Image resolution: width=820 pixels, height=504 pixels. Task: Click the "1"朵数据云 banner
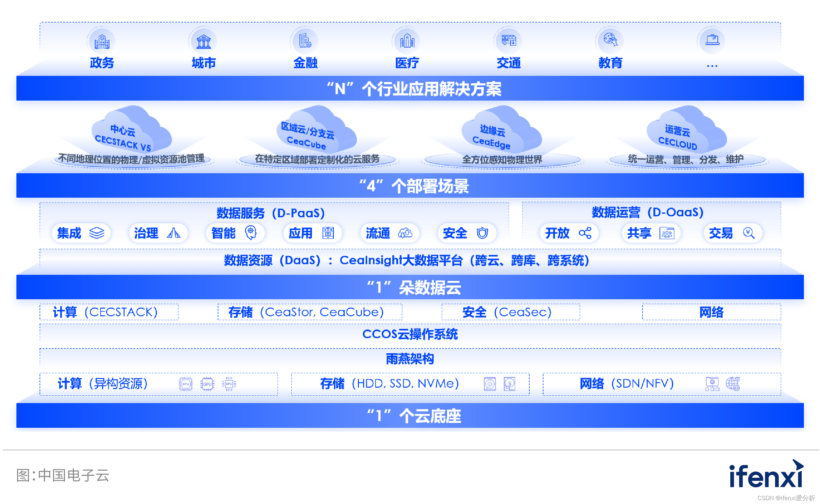410,287
